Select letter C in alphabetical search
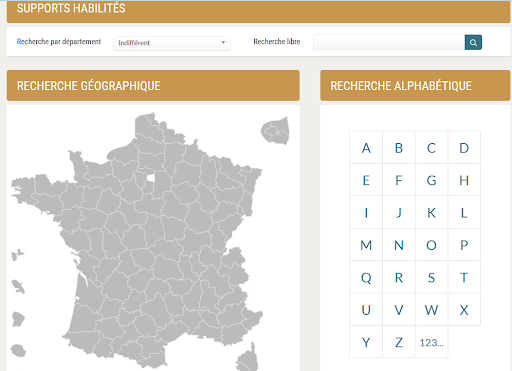 click(431, 147)
